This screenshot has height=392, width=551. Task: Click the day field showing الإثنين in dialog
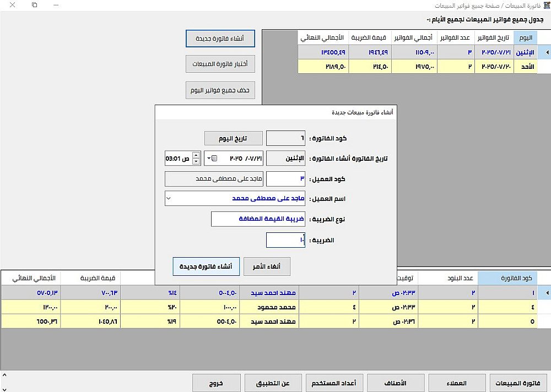[285, 159]
